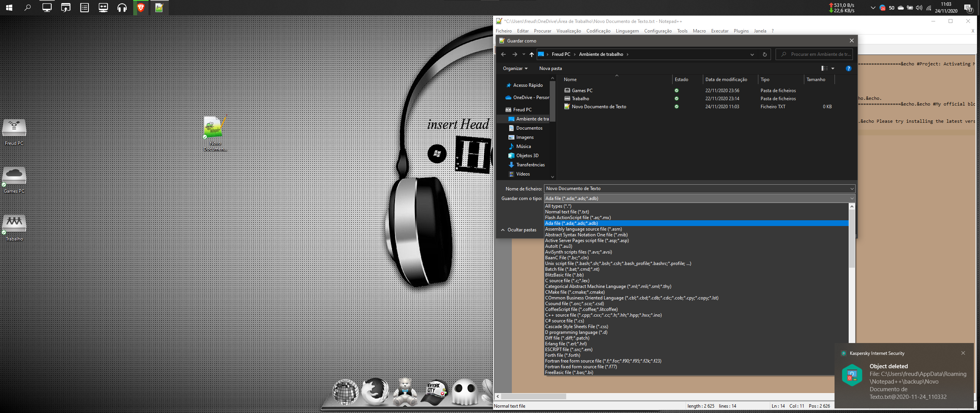980x413 pixels.
Task: Select Batch file type from list
Action: pyautogui.click(x=572, y=269)
